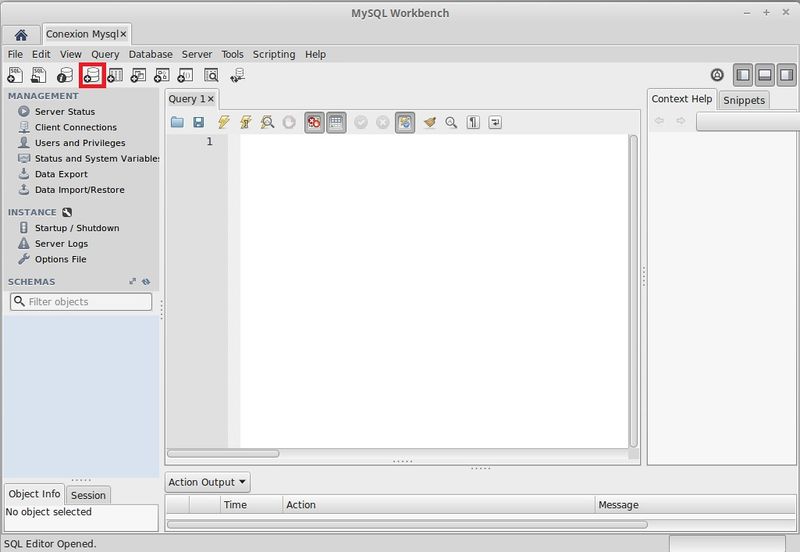800x552 pixels.
Task: Save the script with floppy icon
Action: tap(198, 122)
